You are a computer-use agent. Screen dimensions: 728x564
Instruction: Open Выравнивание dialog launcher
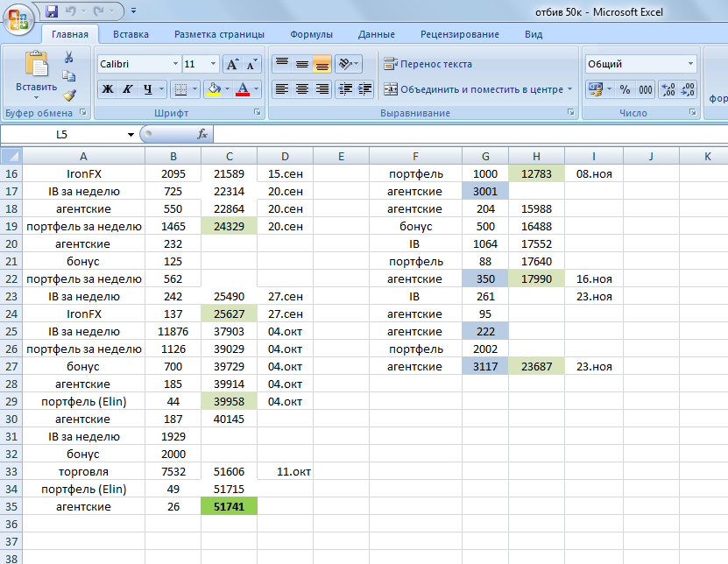pos(571,112)
